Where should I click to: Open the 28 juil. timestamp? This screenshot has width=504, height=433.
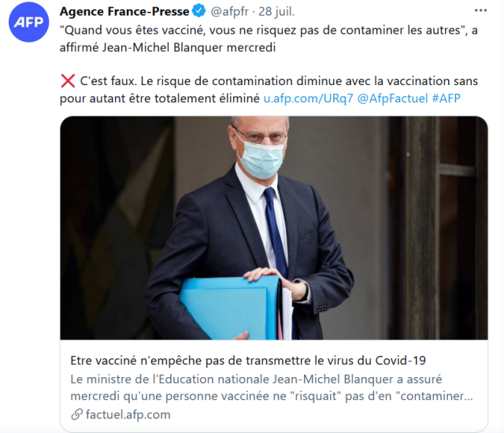[276, 11]
